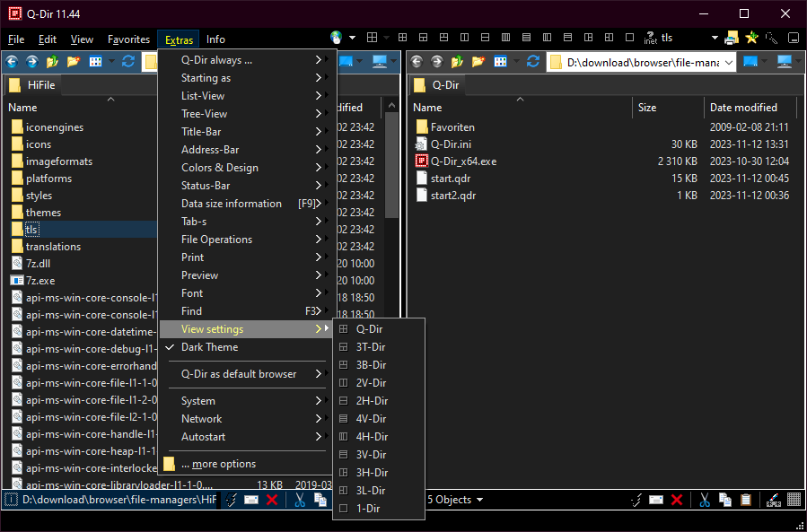Click the back arrow in the left pane
The image size is (807, 532).
(13, 62)
